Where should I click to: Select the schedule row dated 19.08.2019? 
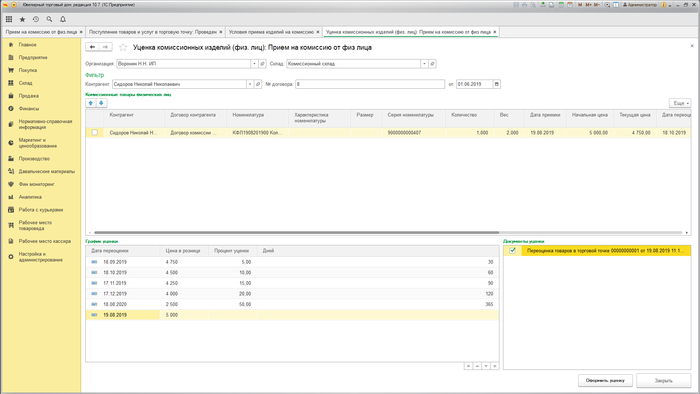click(292, 315)
